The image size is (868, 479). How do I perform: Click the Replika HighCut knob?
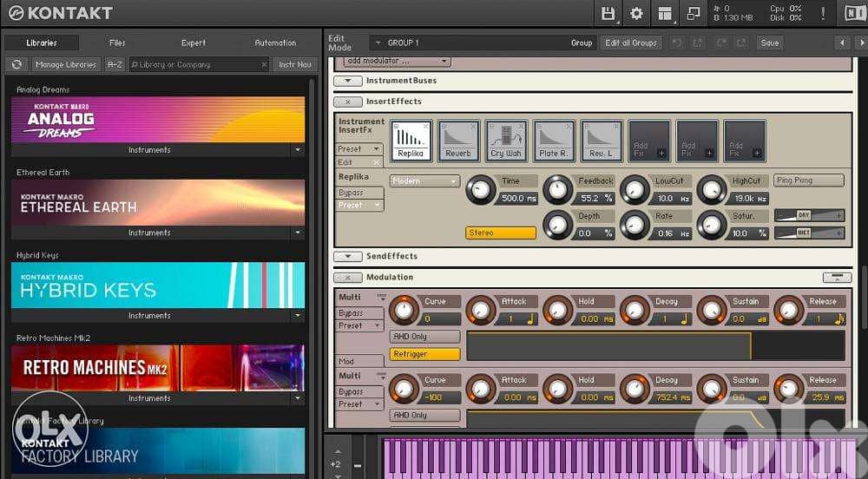[x=712, y=190]
